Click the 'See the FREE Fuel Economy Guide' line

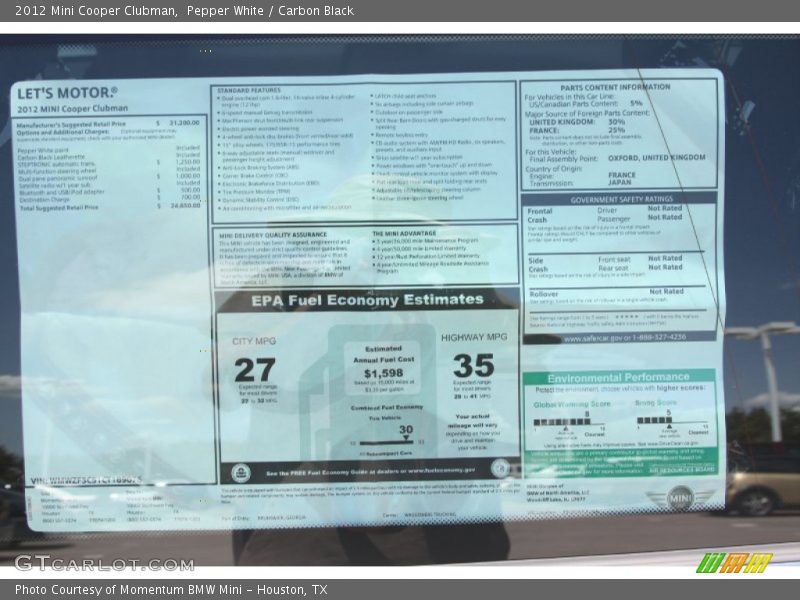coord(370,471)
